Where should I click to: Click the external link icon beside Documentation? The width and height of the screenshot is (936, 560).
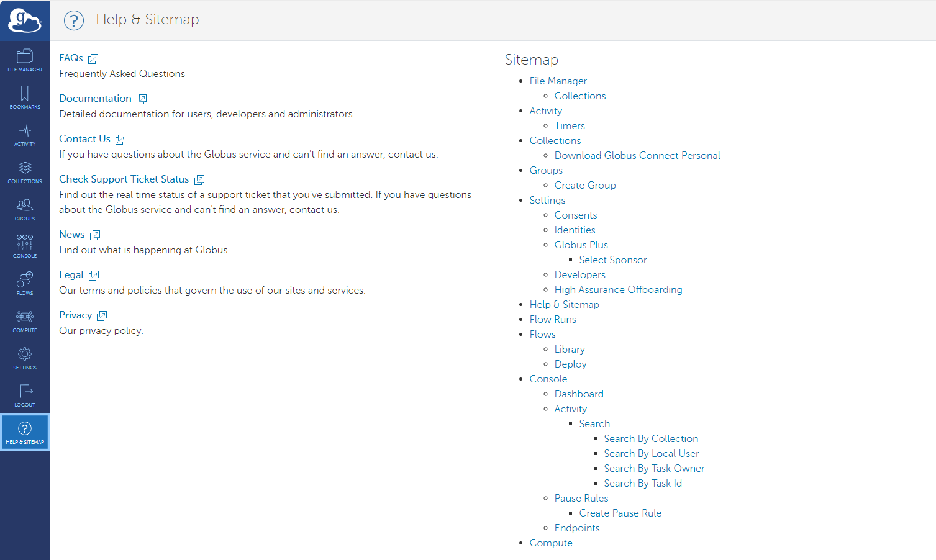(142, 99)
